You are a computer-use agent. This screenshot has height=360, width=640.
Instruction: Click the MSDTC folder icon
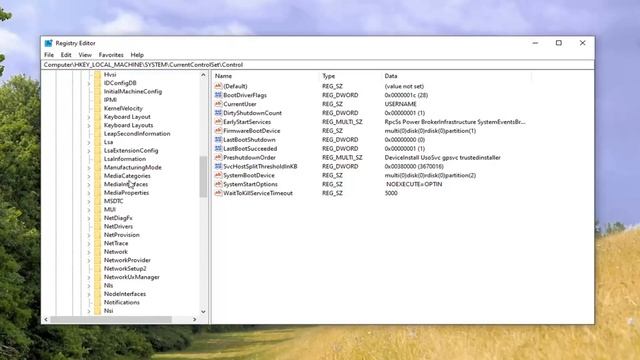pyautogui.click(x=98, y=201)
